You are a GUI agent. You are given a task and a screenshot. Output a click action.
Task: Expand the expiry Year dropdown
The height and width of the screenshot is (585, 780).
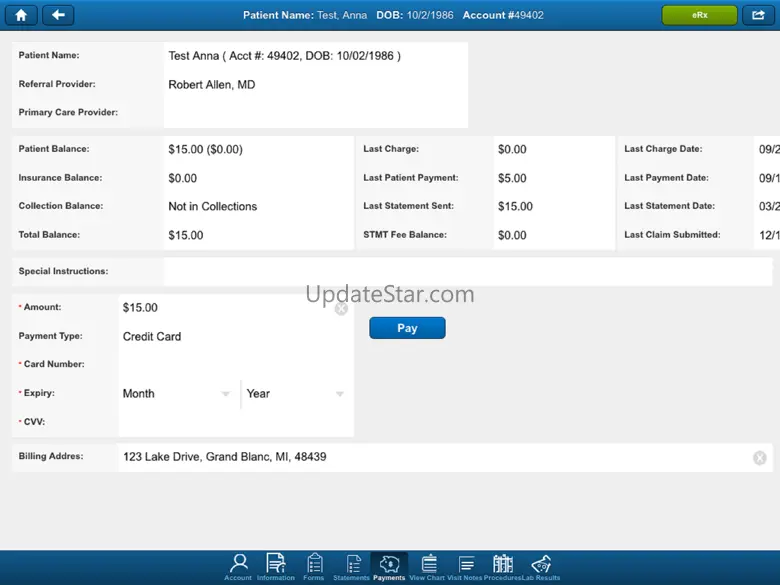pos(295,394)
